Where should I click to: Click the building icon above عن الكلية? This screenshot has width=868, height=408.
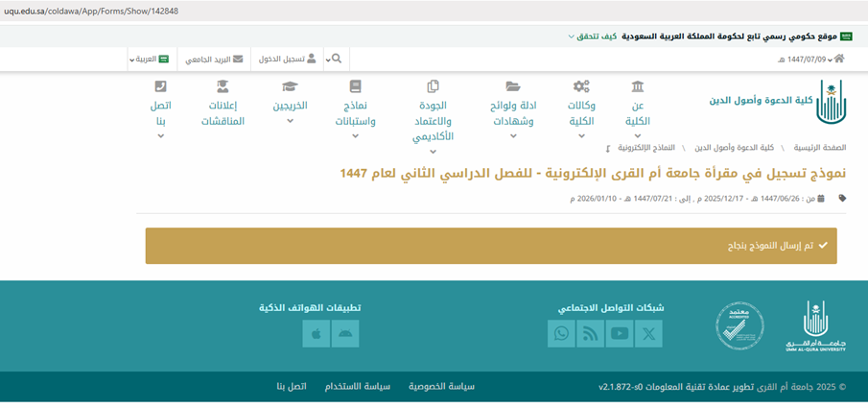[x=637, y=86]
